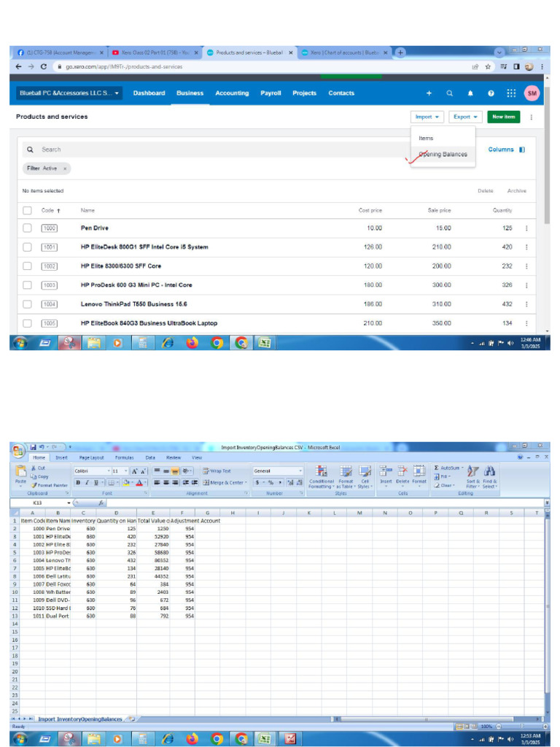
Task: Click the Excel Office button
Action: (17, 450)
